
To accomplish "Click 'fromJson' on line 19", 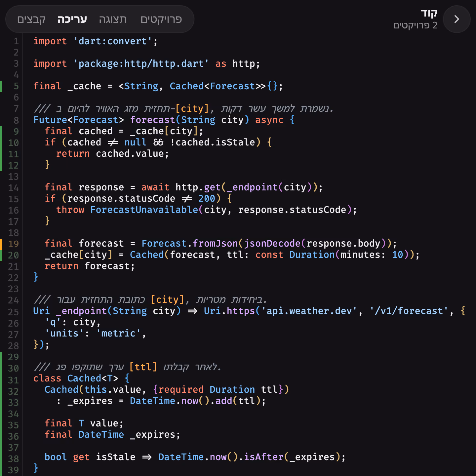I will [x=215, y=244].
